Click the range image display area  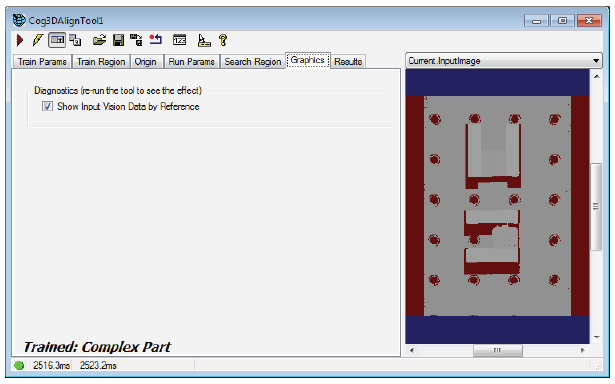(x=497, y=206)
